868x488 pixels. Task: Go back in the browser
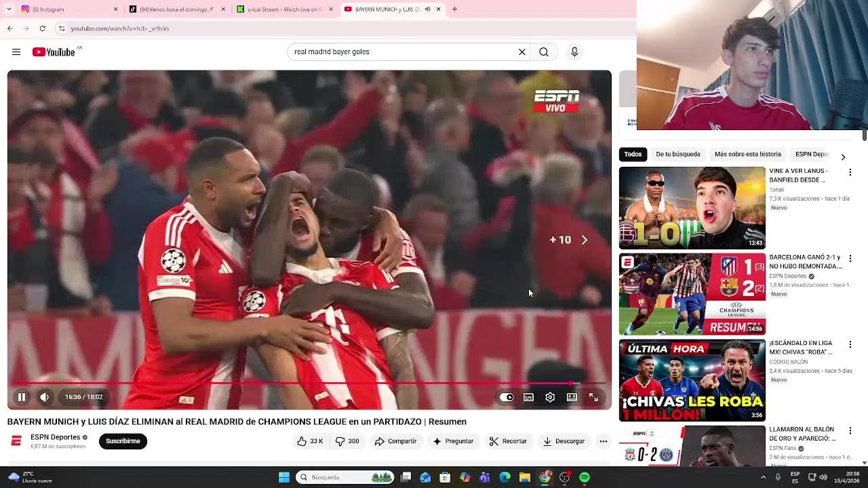click(x=9, y=28)
